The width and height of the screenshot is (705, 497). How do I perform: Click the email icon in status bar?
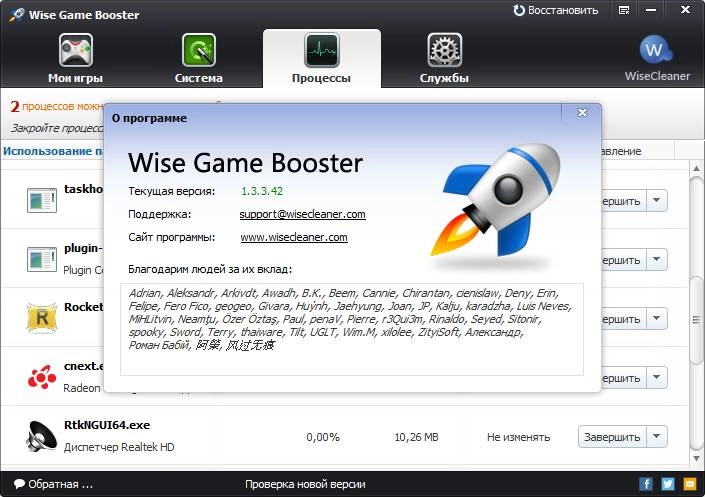[x=690, y=484]
